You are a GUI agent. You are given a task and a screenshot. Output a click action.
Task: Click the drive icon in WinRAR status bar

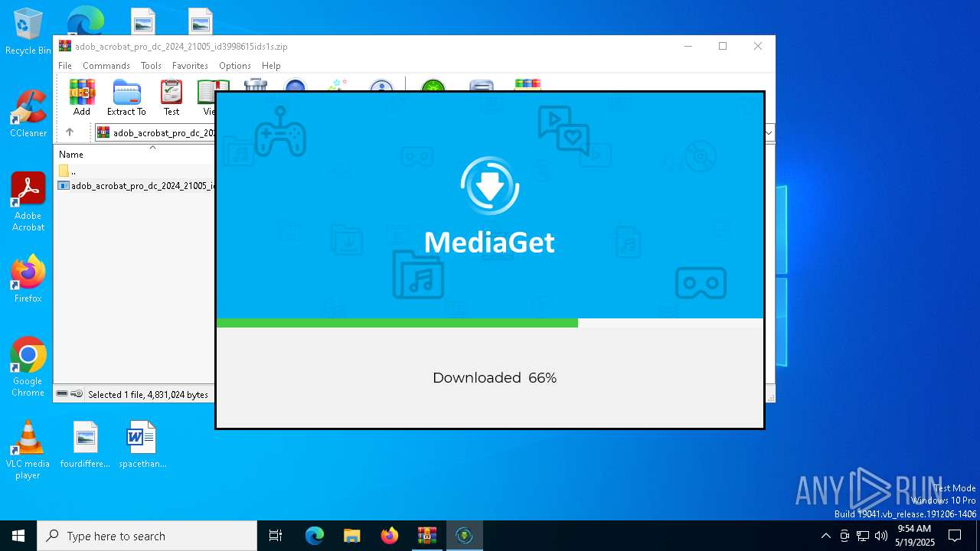point(62,394)
